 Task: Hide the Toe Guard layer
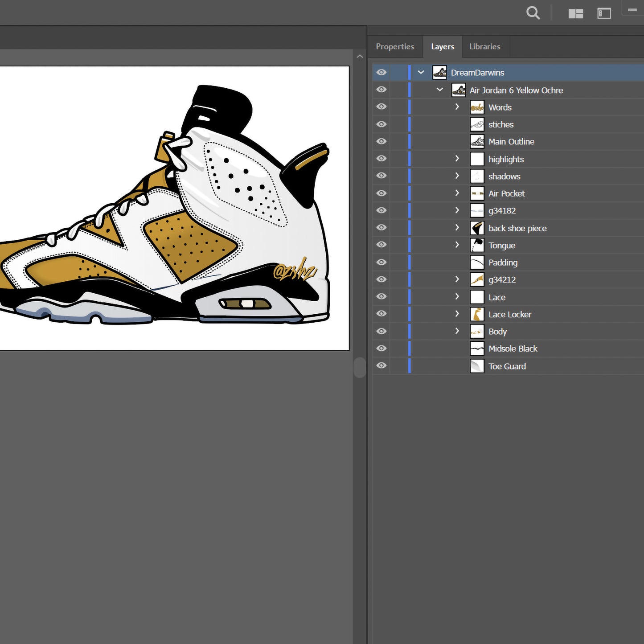[381, 365]
